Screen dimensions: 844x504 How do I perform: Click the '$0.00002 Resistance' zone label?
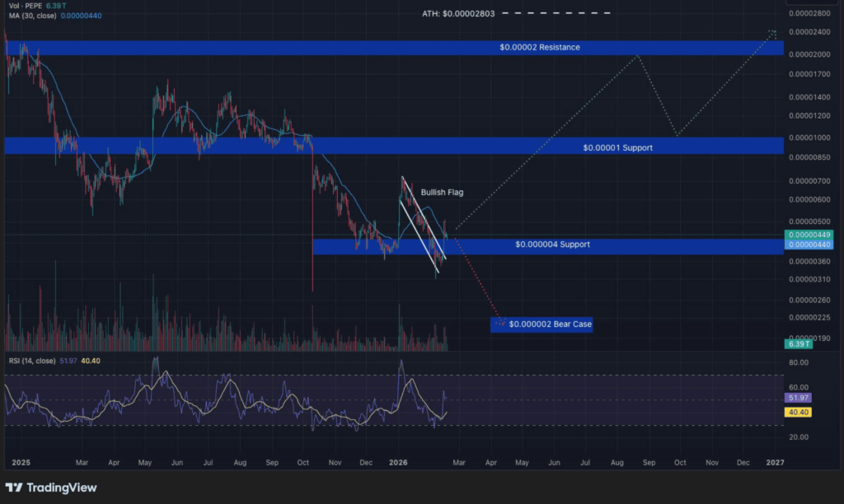pyautogui.click(x=539, y=47)
